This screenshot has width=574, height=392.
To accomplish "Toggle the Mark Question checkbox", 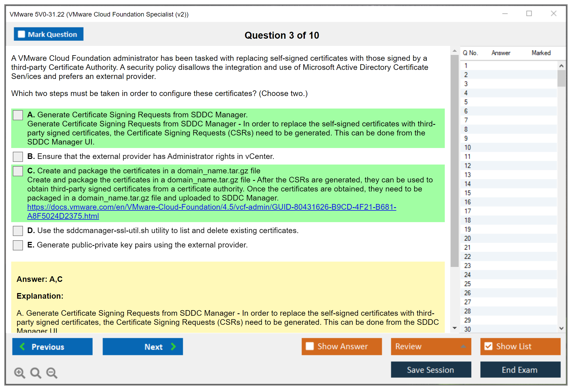I will point(21,34).
